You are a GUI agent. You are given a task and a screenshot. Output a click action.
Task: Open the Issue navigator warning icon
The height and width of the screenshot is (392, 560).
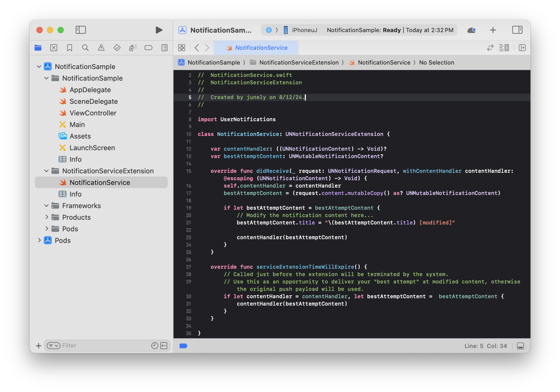(x=101, y=48)
